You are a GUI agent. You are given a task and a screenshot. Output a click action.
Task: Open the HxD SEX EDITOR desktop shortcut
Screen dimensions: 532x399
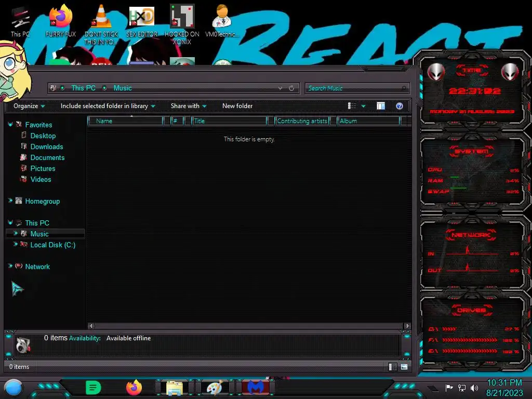pyautogui.click(x=142, y=21)
